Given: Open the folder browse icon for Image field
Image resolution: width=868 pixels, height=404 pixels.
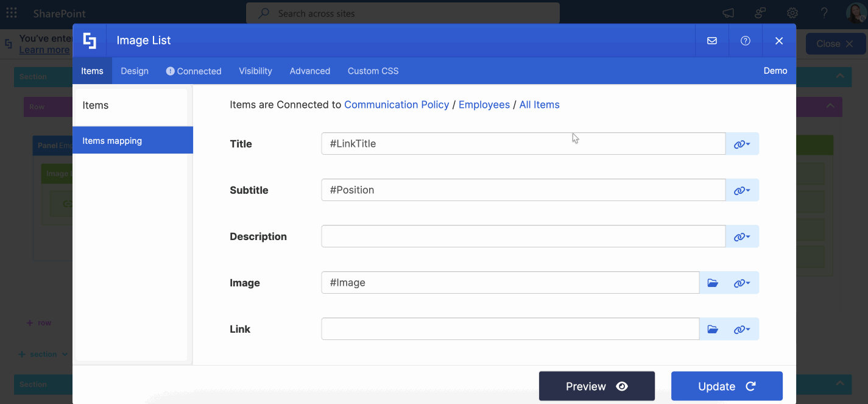Looking at the screenshot, I should 713,283.
